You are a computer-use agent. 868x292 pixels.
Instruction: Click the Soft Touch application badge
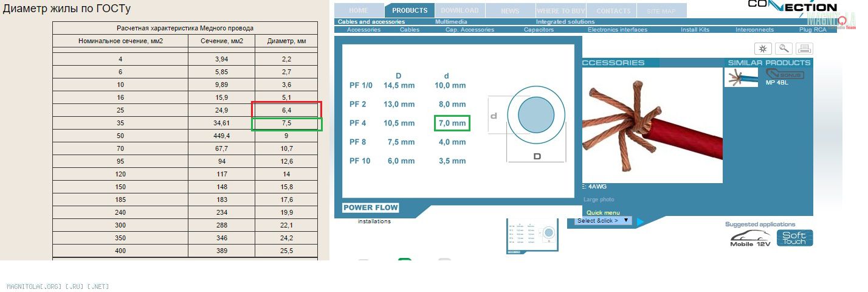[x=794, y=238]
